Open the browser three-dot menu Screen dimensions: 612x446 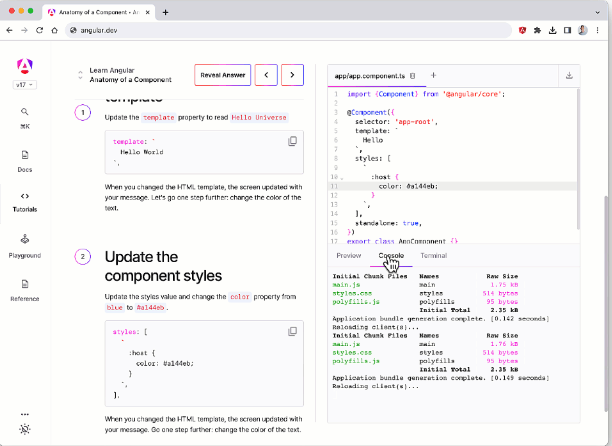tap(598, 30)
